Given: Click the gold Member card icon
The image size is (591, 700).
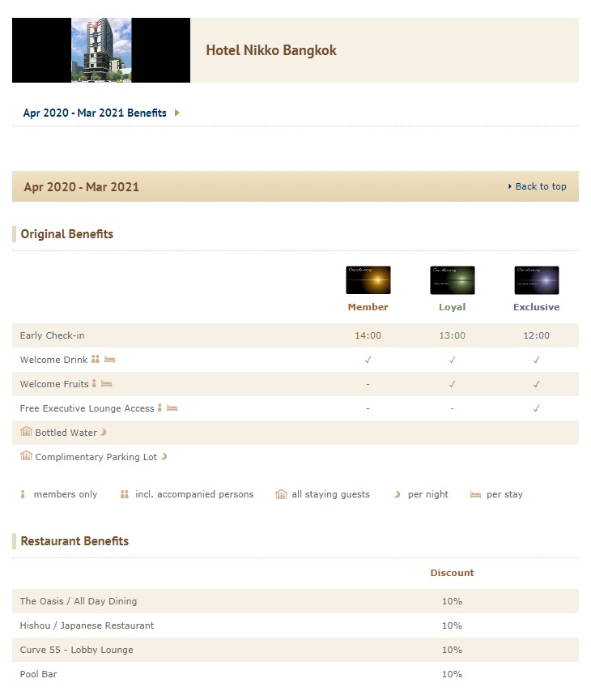Looking at the screenshot, I should (x=368, y=280).
